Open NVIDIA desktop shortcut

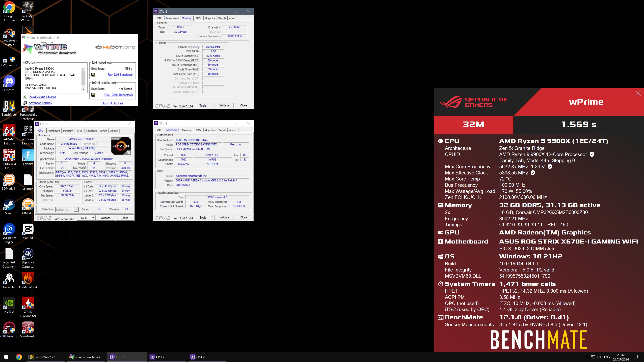point(9,305)
